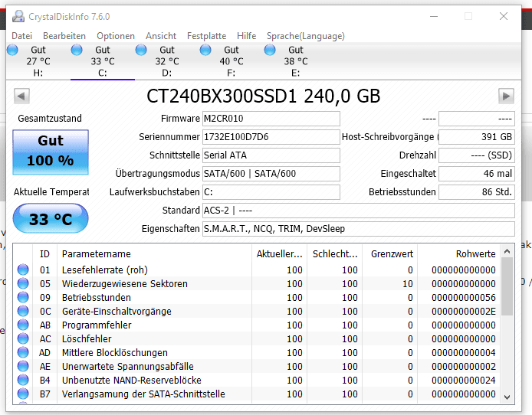The width and height of the screenshot is (532, 415).
Task: Click status orb for Verlangsamung der SATA-Schnittstelle
Action: pyautogui.click(x=23, y=394)
